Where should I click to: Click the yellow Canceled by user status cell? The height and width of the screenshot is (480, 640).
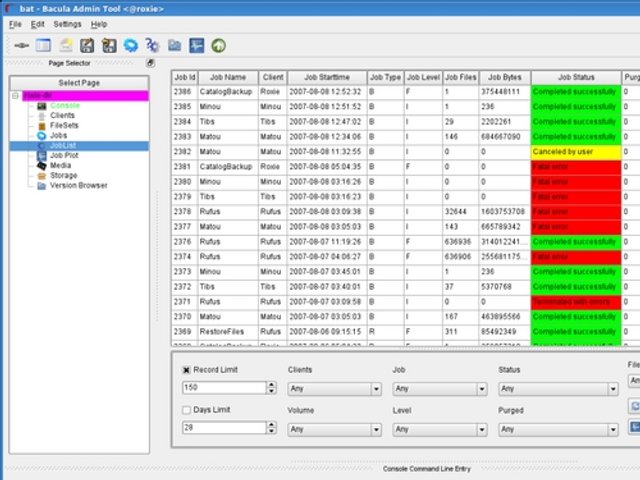(576, 152)
